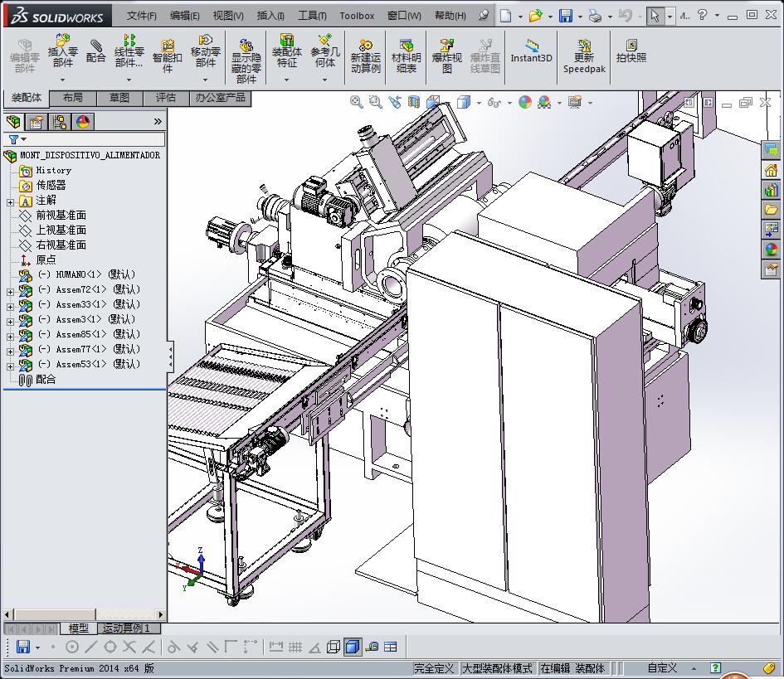Click the New Motion Study (新建运动算例) icon
Image resolution: width=784 pixels, height=679 pixels.
[x=365, y=51]
